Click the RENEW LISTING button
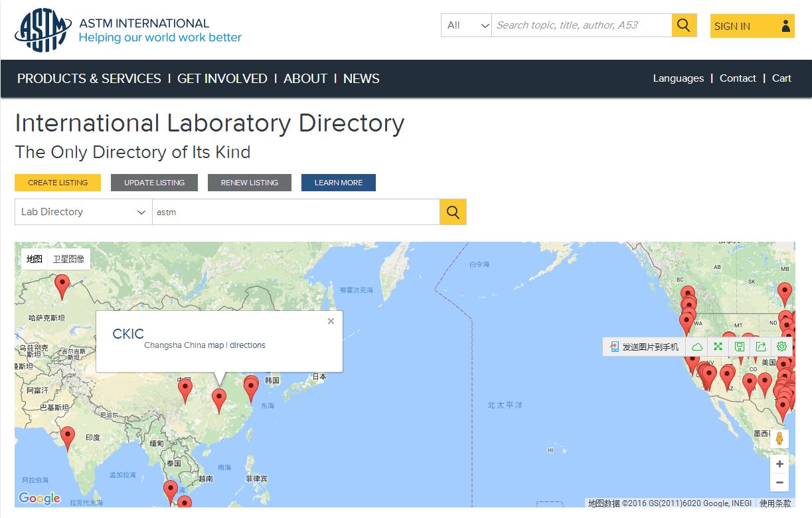 click(250, 183)
